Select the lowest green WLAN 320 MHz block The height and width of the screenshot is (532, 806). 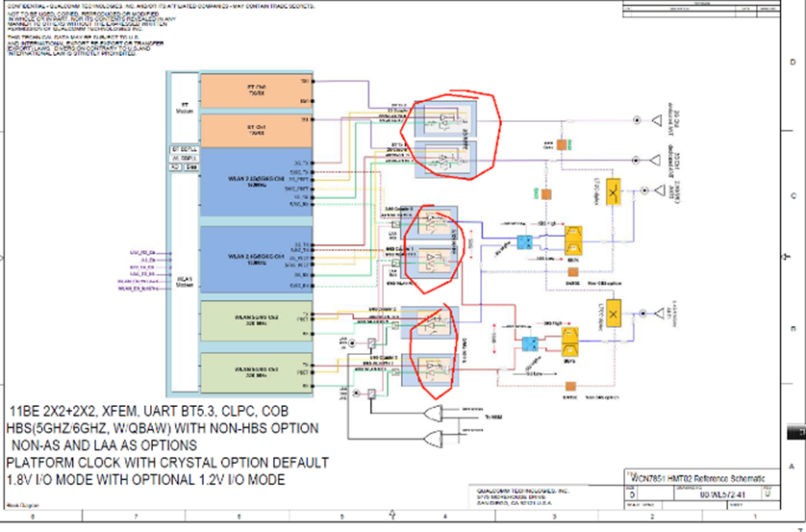coord(256,373)
